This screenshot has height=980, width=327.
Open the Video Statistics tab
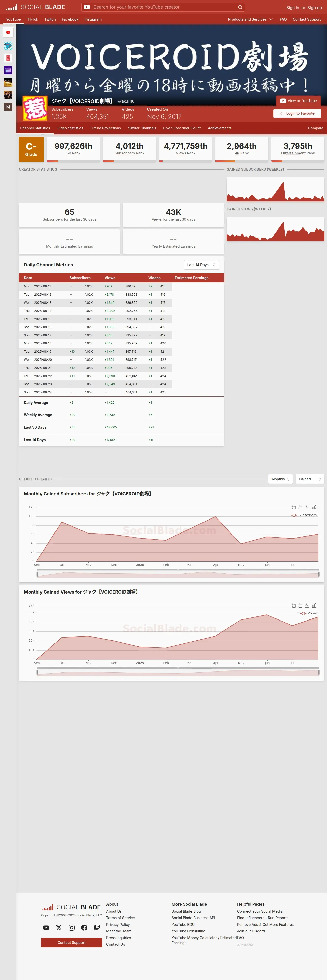click(x=70, y=128)
